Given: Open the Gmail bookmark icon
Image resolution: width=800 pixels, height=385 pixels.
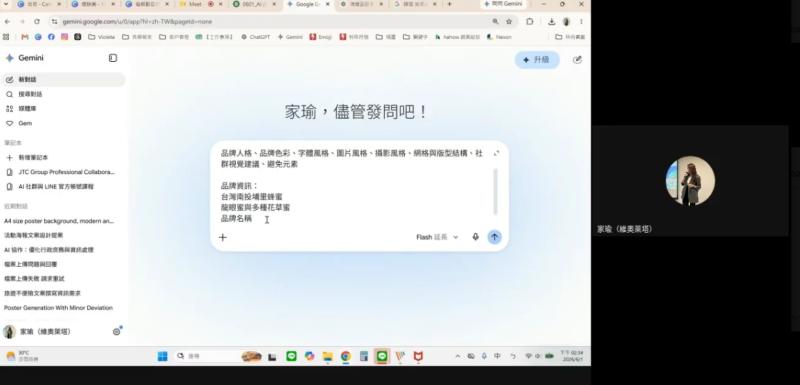Looking at the screenshot, I should click(x=25, y=37).
